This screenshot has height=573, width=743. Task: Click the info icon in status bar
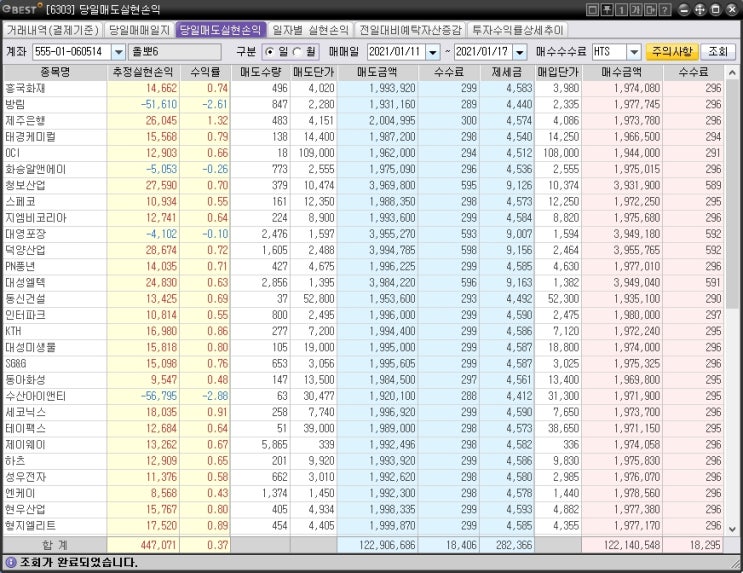[x=10, y=563]
